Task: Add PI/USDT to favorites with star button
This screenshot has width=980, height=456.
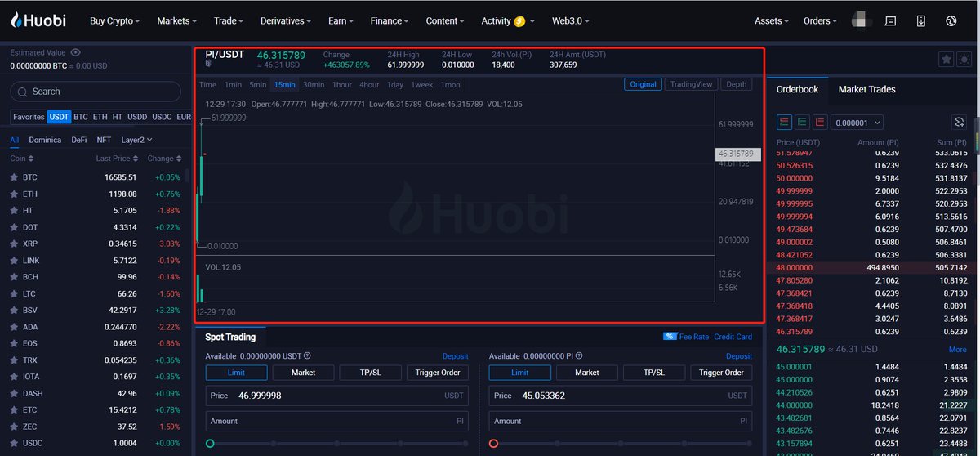Action: coord(946,60)
